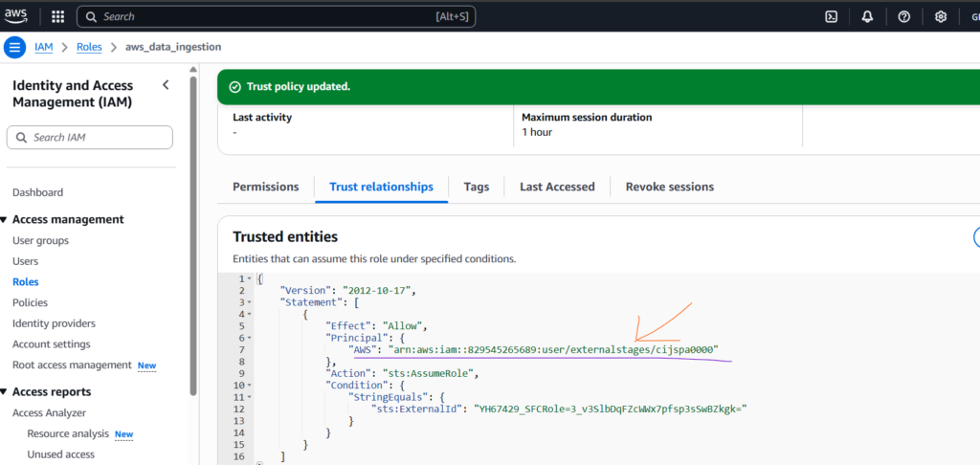Viewport: 980px width, 465px height.
Task: Click the "Allow" effect value
Action: tap(403, 326)
